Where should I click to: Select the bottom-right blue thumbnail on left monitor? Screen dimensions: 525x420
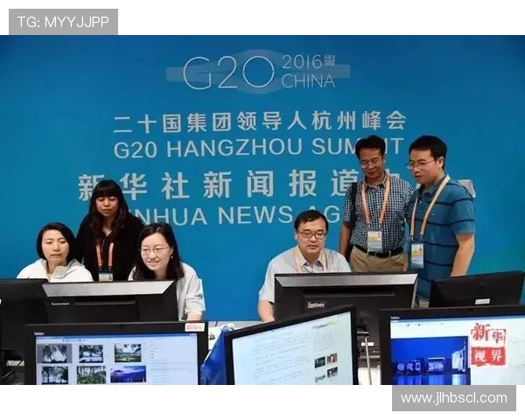(128, 374)
